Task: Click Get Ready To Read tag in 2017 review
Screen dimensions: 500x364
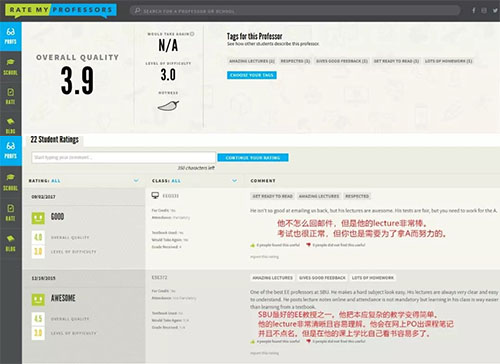Action: 272,196
